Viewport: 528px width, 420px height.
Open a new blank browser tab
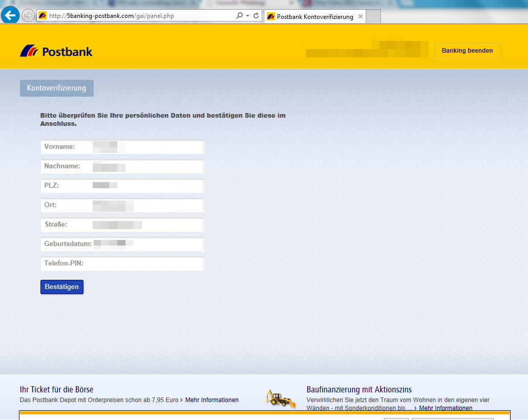(x=373, y=16)
